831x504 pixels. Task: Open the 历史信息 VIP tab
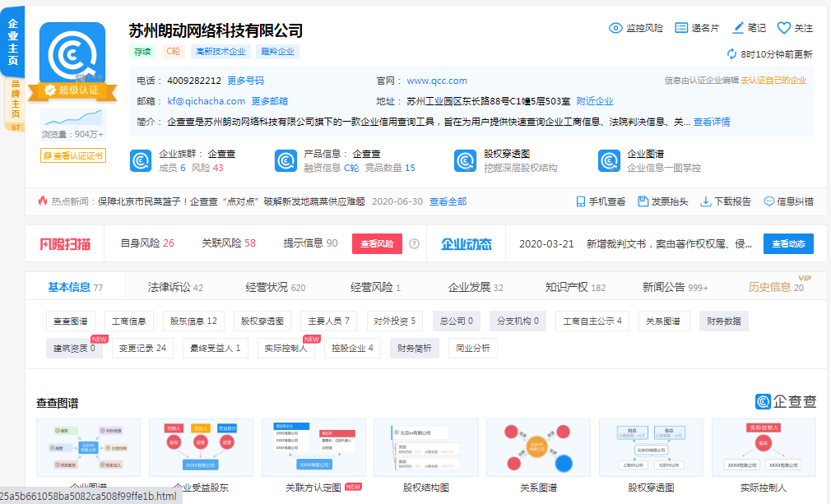click(x=776, y=288)
